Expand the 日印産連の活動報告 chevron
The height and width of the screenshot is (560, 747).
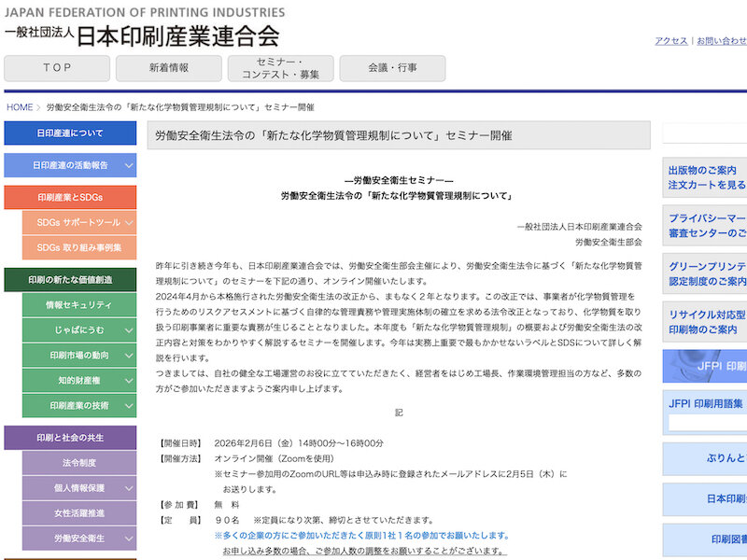tap(129, 165)
